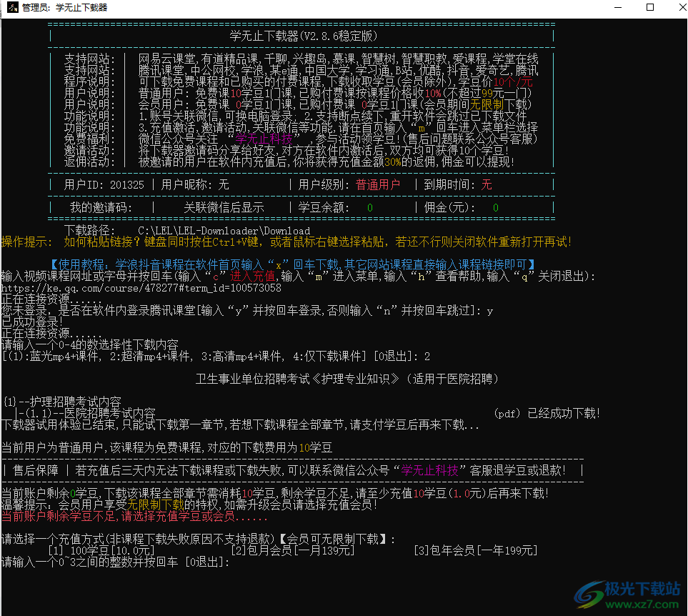Click the 免费福利 row label

click(89, 139)
